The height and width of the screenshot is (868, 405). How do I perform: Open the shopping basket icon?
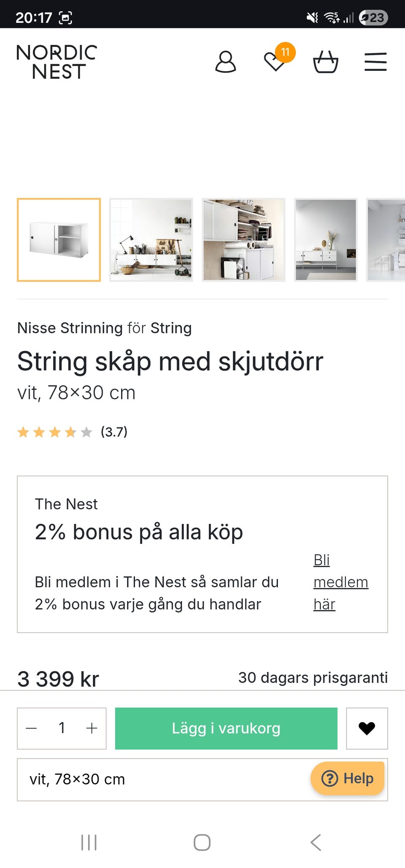click(325, 62)
